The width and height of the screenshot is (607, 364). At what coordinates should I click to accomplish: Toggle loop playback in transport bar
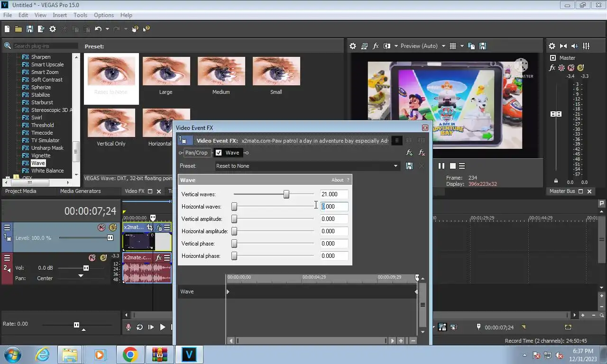coord(139,327)
